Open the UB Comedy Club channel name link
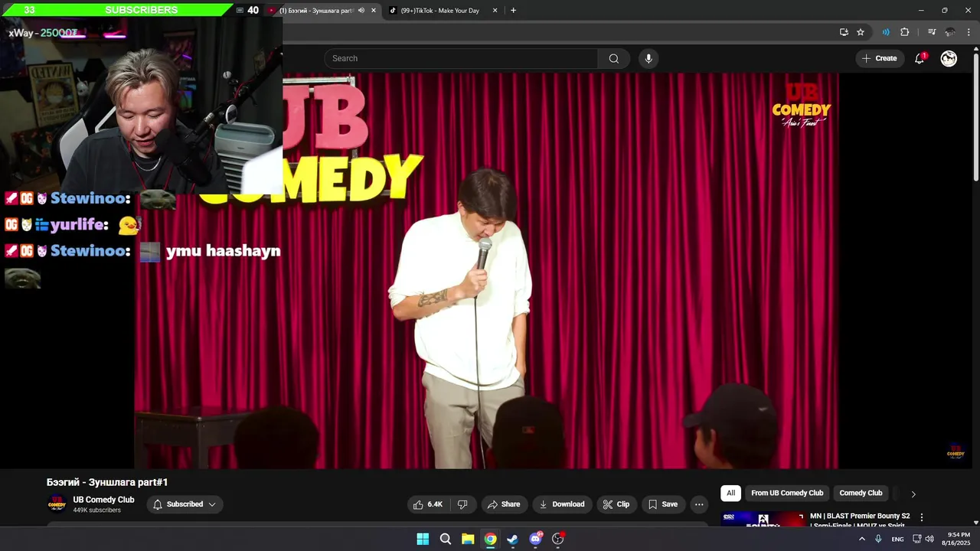Image resolution: width=980 pixels, height=551 pixels. [x=103, y=500]
